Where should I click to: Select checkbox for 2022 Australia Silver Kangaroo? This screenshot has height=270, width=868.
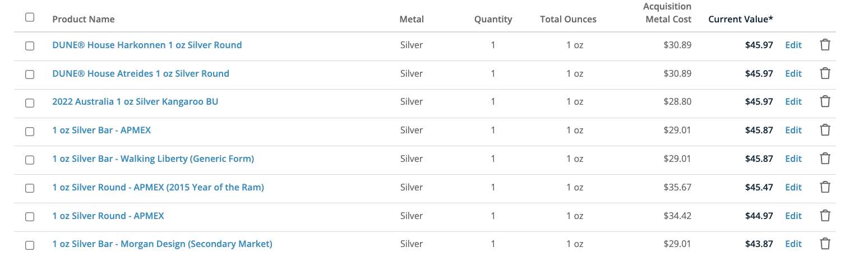tap(30, 103)
